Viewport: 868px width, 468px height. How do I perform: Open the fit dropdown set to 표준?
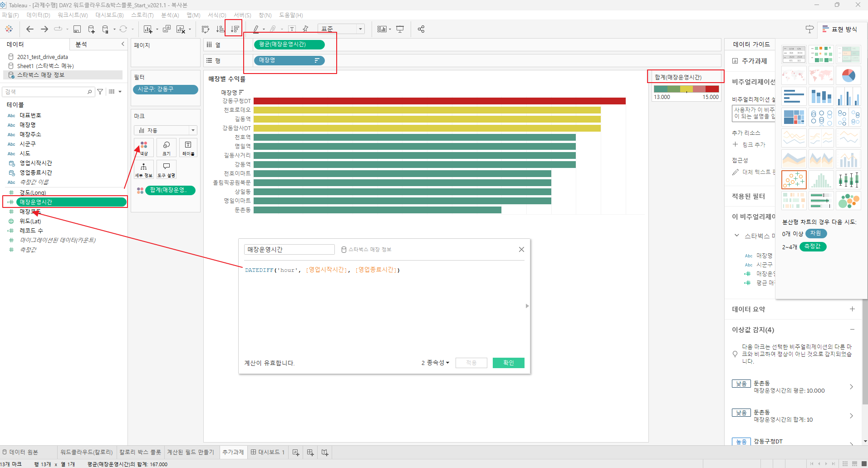(x=341, y=29)
